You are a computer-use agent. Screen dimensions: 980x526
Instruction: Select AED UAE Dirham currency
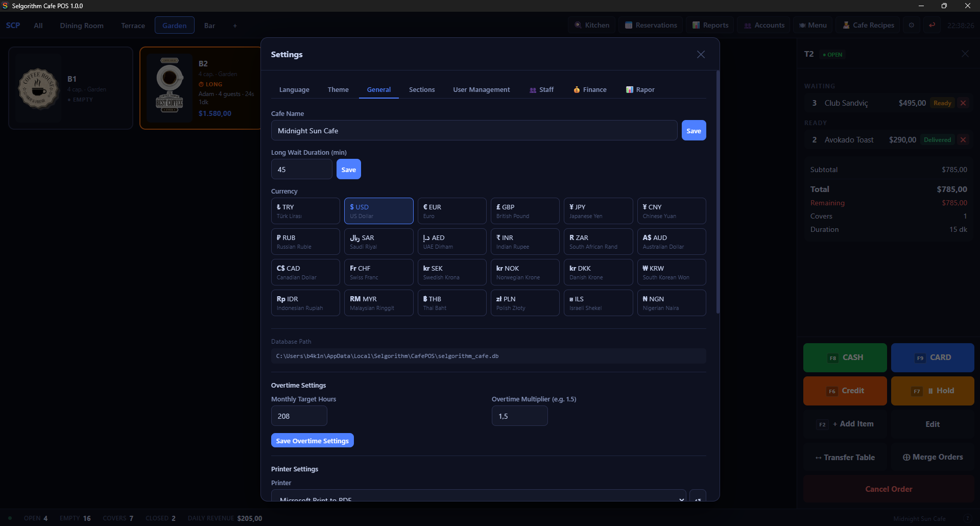pyautogui.click(x=452, y=242)
